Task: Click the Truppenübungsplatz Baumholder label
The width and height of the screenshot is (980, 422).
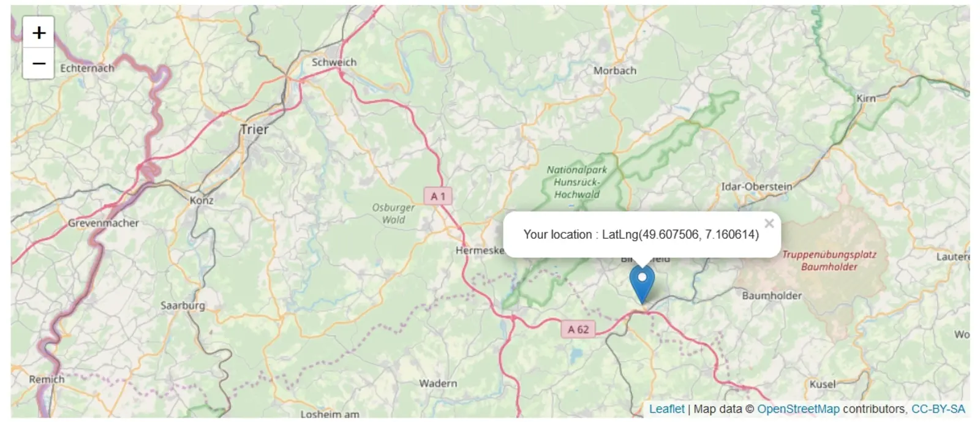Action: [829, 260]
